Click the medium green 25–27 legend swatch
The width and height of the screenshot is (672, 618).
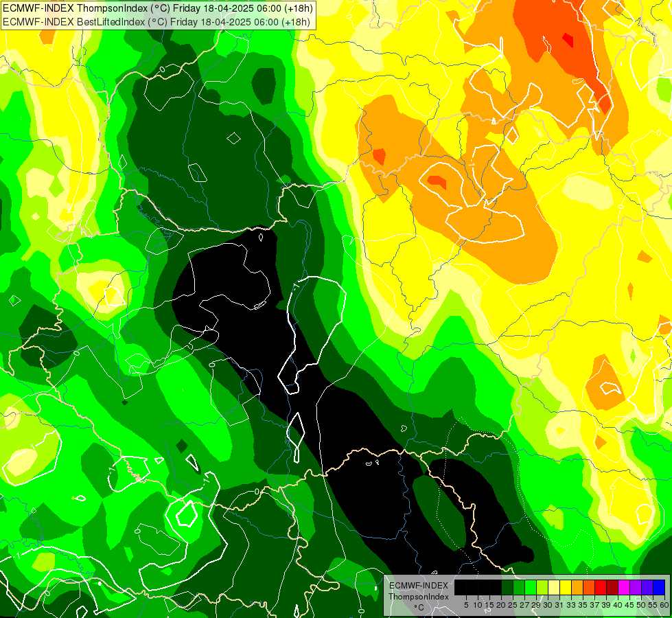pyautogui.click(x=519, y=587)
